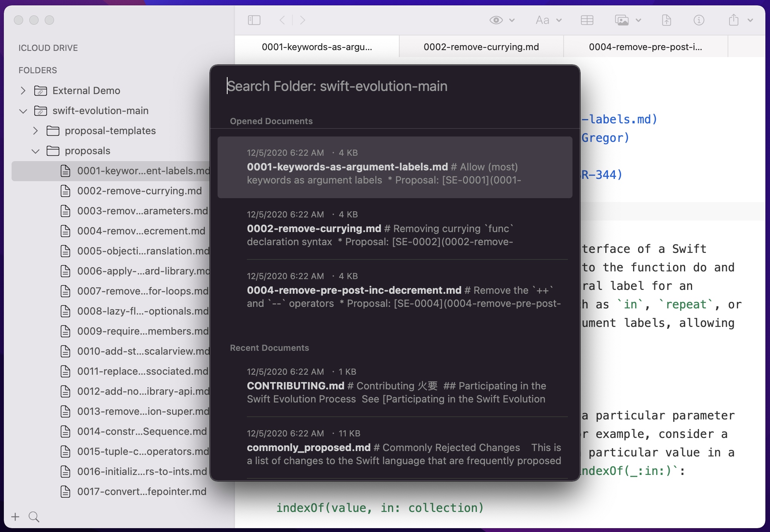This screenshot has height=532, width=770.
Task: Navigate forward with right arrow
Action: pyautogui.click(x=303, y=20)
